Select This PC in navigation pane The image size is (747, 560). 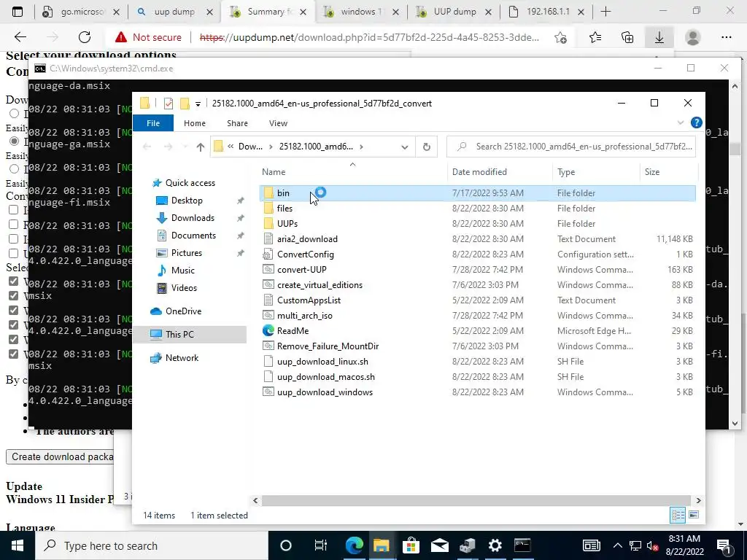(x=179, y=334)
